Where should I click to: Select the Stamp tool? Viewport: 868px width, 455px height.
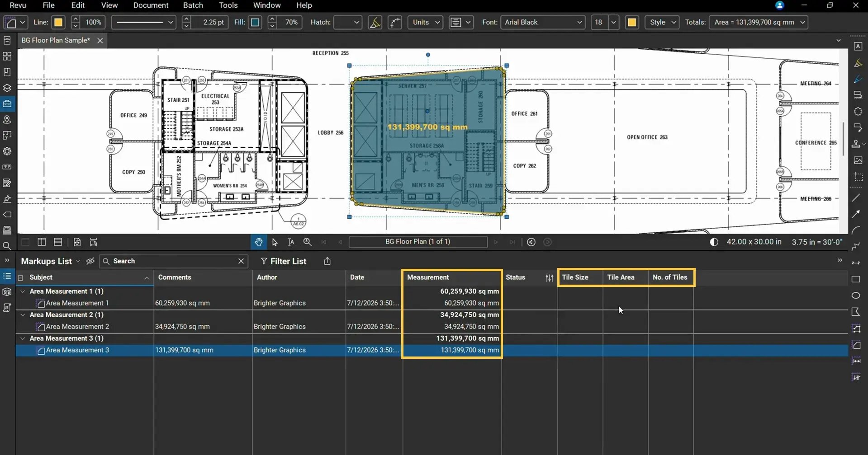click(x=856, y=144)
